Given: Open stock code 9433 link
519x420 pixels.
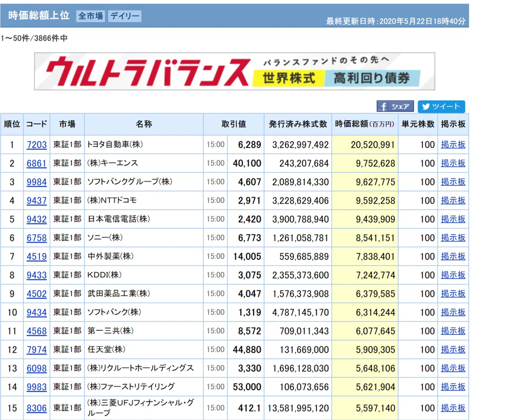Looking at the screenshot, I should click(37, 275).
